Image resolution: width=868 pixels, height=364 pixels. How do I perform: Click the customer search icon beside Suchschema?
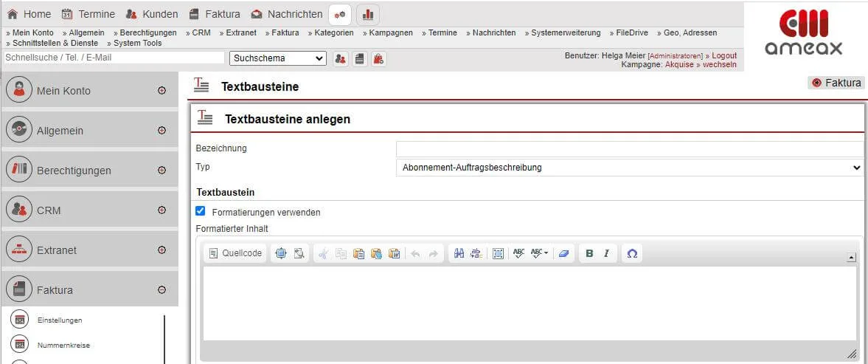[340, 58]
